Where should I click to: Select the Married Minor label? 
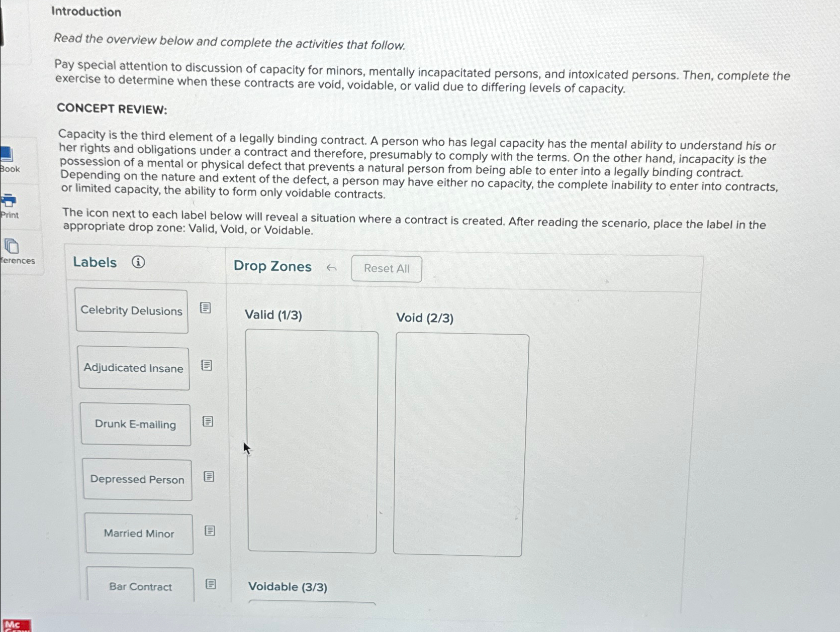click(x=139, y=533)
